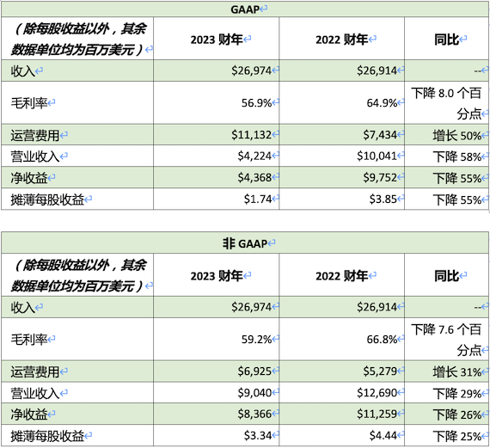Click the GAAP table header cell
This screenshot has width=490, height=448.
(245, 9)
